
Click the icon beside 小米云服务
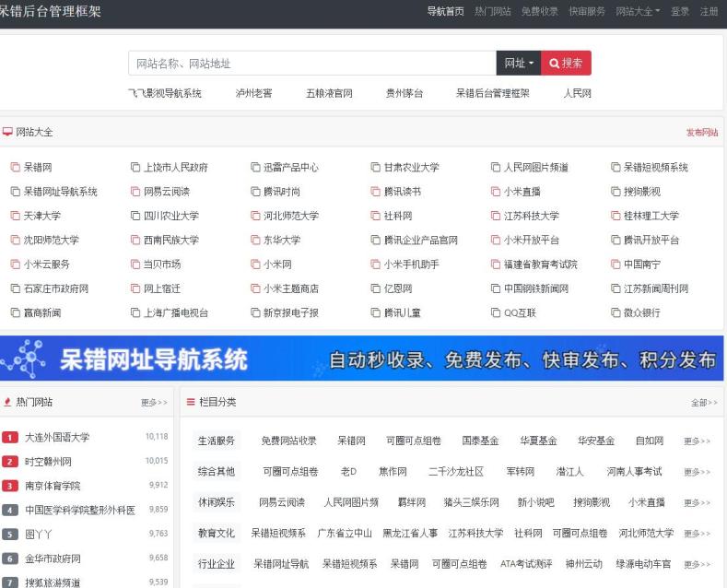(16, 265)
